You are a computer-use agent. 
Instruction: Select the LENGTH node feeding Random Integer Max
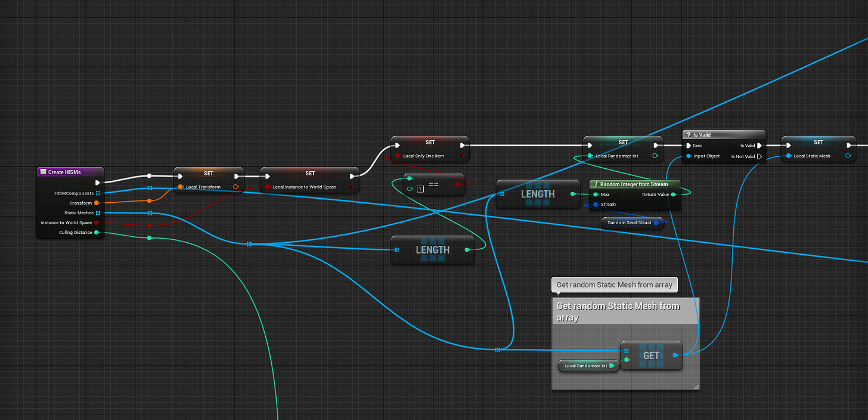click(538, 194)
